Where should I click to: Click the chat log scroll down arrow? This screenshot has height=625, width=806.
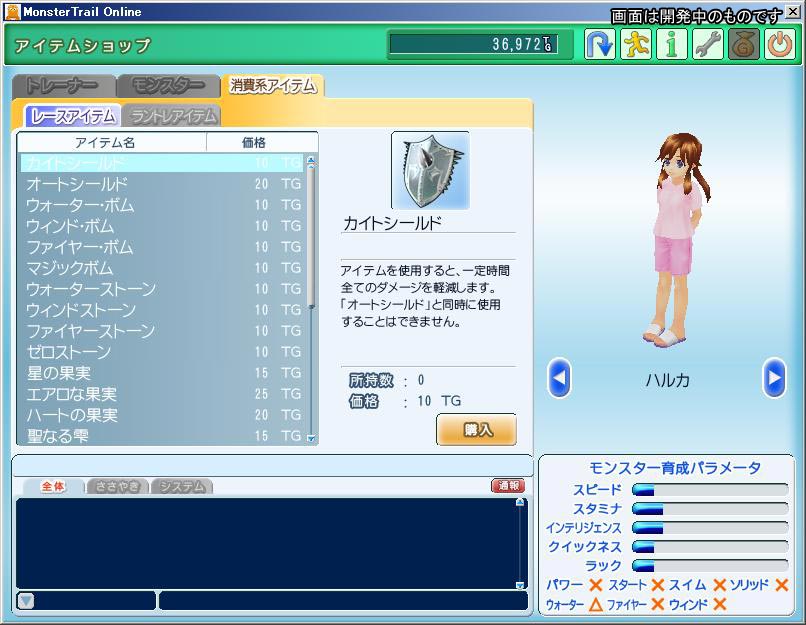(x=520, y=585)
